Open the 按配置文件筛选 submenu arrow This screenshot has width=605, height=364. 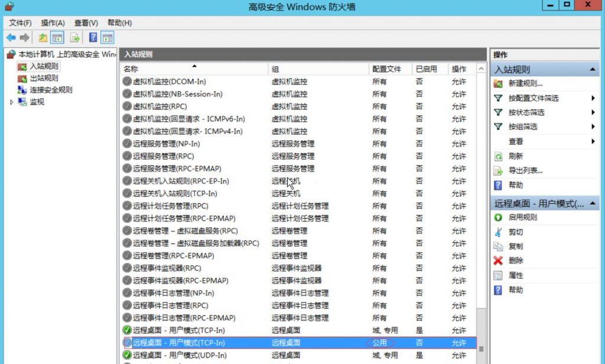(x=593, y=98)
